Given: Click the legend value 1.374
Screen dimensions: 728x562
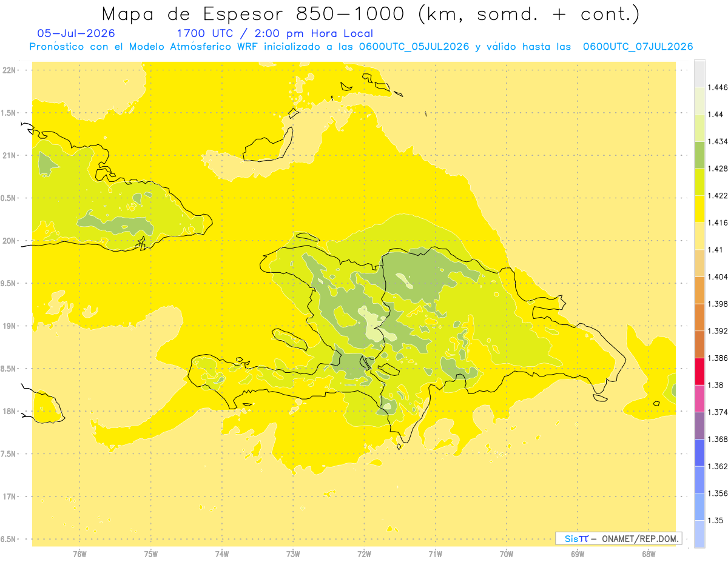Looking at the screenshot, I should tap(718, 412).
